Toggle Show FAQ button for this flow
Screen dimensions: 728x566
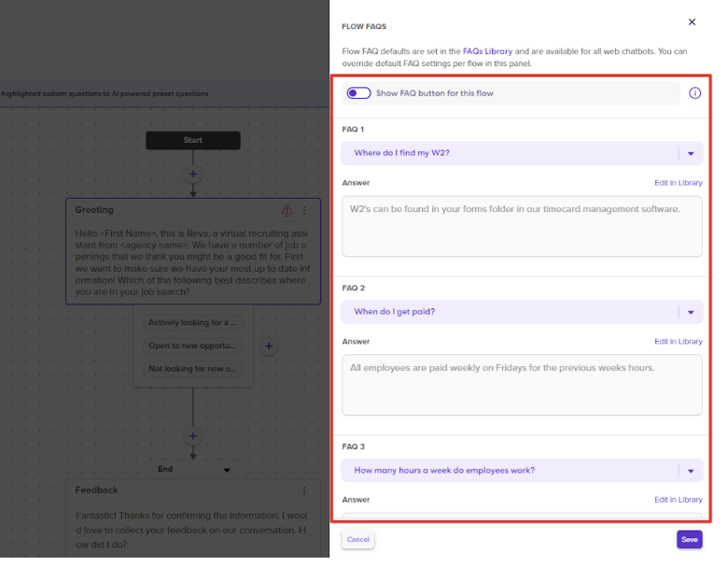point(359,93)
